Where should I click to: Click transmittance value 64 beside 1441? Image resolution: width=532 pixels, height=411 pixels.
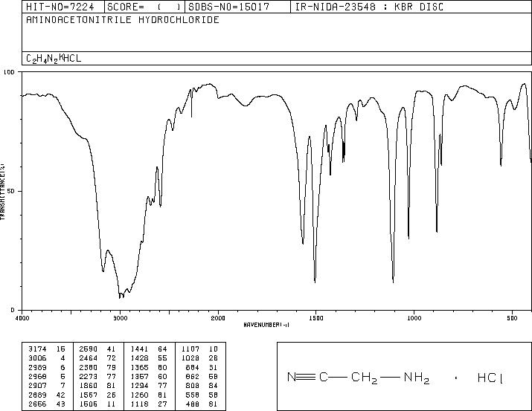(162, 349)
